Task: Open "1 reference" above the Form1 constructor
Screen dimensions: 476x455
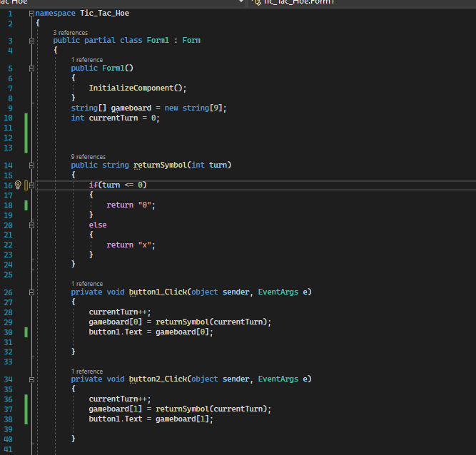Action: click(x=86, y=59)
